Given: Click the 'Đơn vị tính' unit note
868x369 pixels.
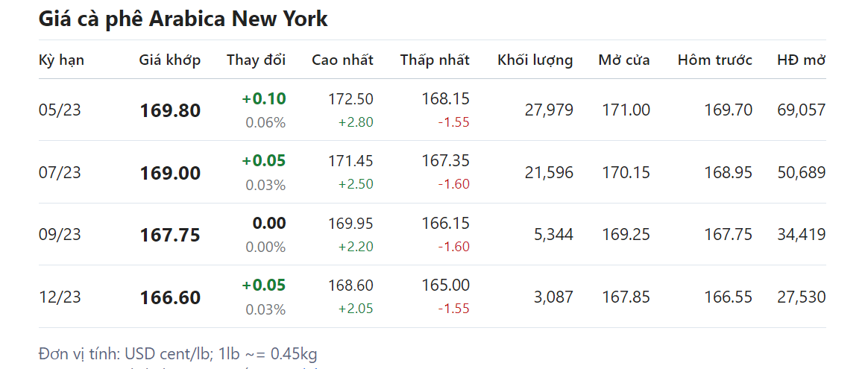Looking at the screenshot, I should click(x=177, y=353).
